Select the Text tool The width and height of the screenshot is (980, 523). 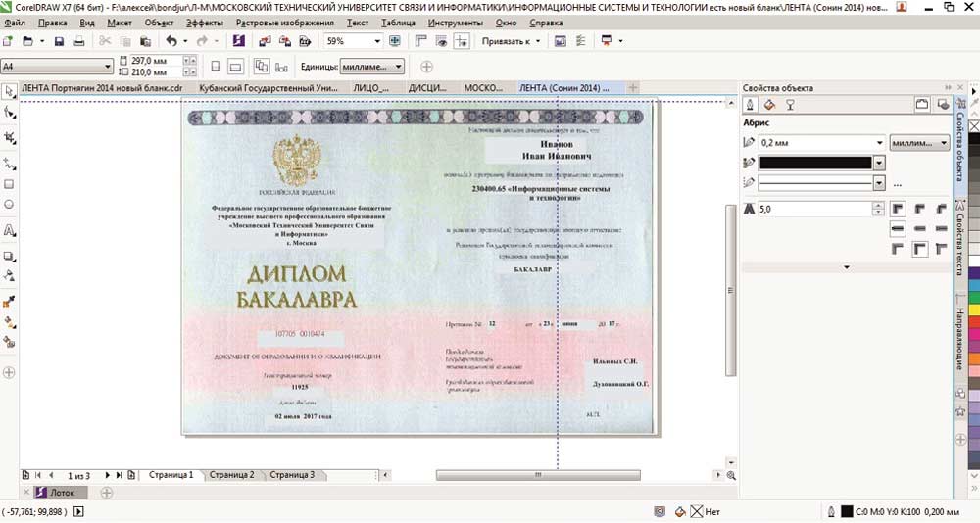click(10, 230)
